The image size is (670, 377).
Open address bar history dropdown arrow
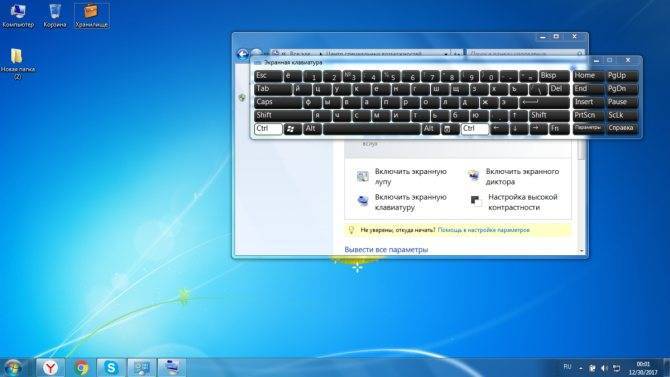[446, 54]
